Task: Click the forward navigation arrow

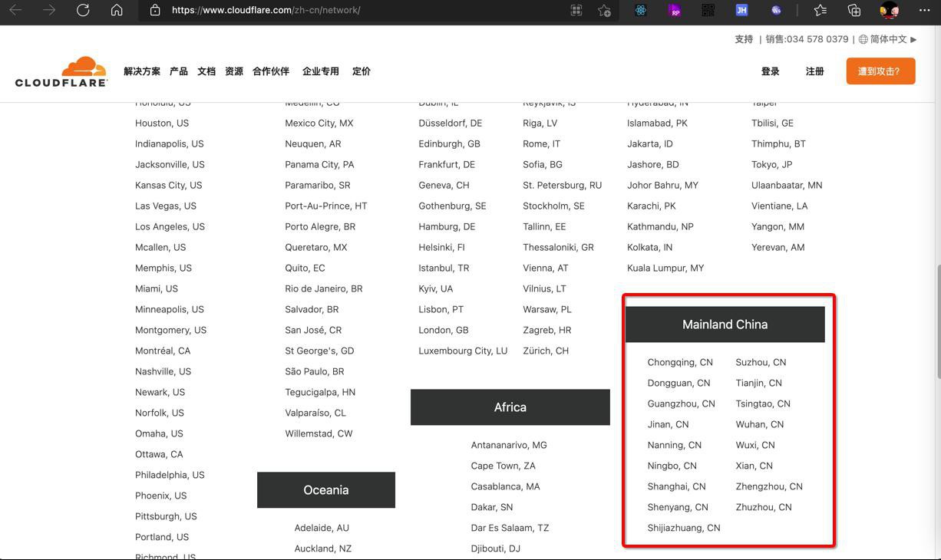Action: click(49, 10)
